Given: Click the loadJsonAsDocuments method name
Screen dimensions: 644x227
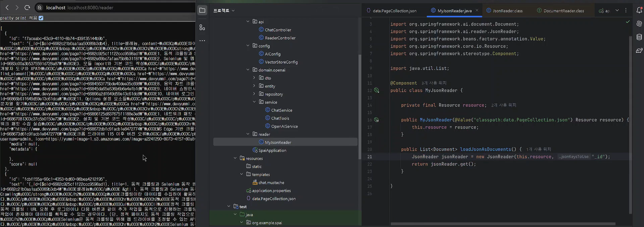Looking at the screenshot, I should [485, 149].
